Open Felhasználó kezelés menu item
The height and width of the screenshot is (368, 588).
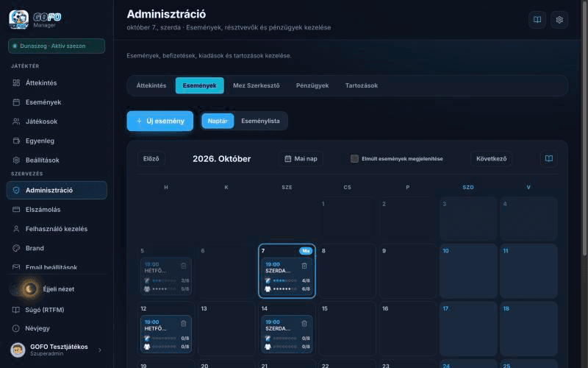point(57,229)
